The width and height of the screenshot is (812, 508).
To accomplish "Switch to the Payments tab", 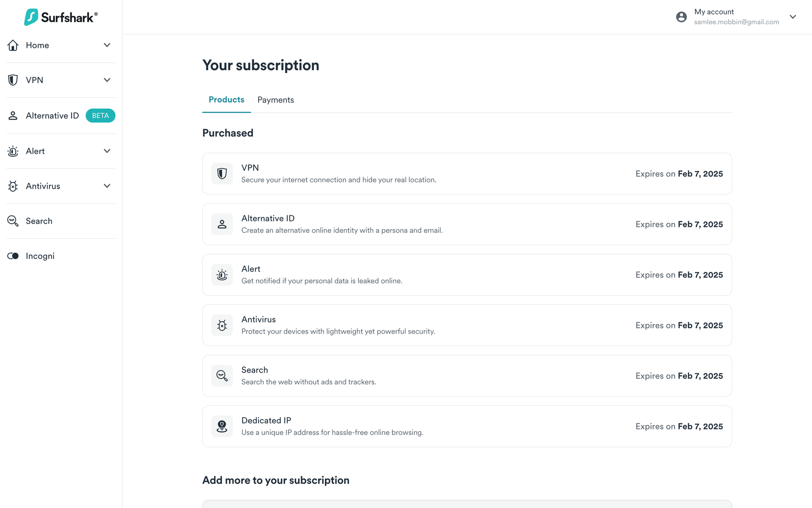I will click(x=276, y=100).
